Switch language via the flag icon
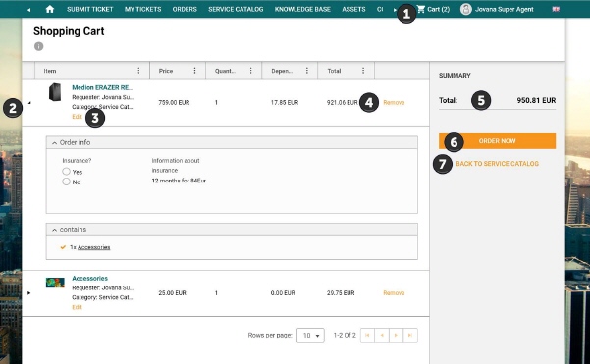This screenshot has width=590, height=364. pyautogui.click(x=556, y=9)
